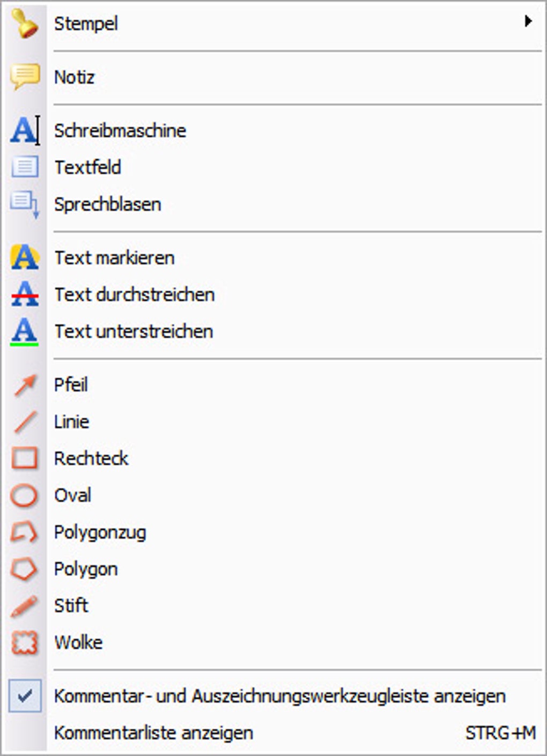Viewport: 547px width, 756px height.
Task: Select the Text unterstreichen underline icon
Action: (x=25, y=331)
